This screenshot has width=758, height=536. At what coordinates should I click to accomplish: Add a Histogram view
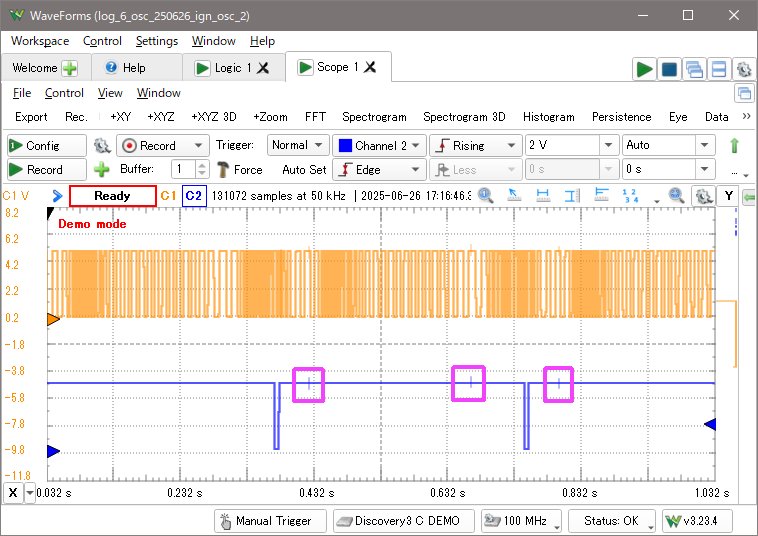[x=549, y=117]
